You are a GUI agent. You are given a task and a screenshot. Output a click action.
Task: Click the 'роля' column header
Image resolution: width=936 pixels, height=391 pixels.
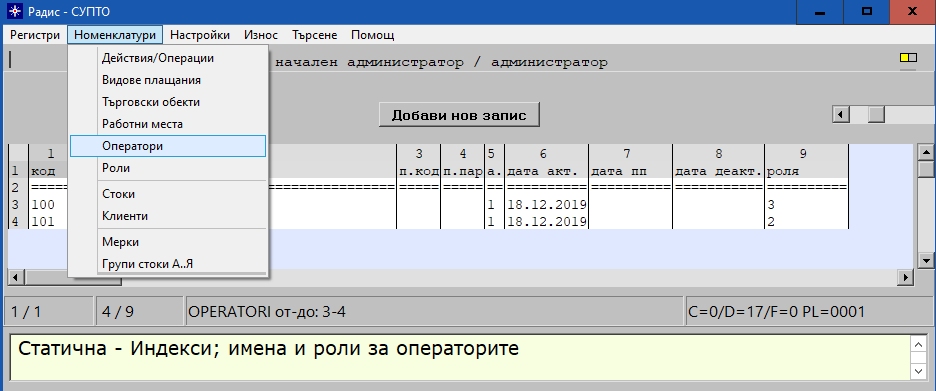point(806,171)
